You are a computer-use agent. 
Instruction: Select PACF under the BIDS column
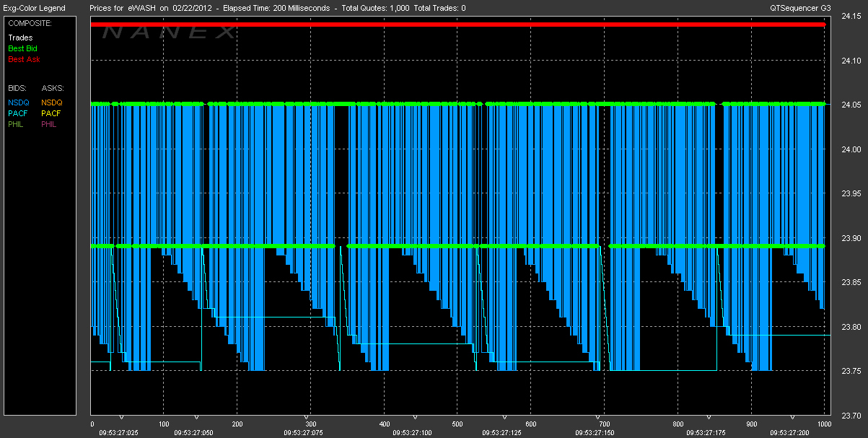tap(18, 113)
